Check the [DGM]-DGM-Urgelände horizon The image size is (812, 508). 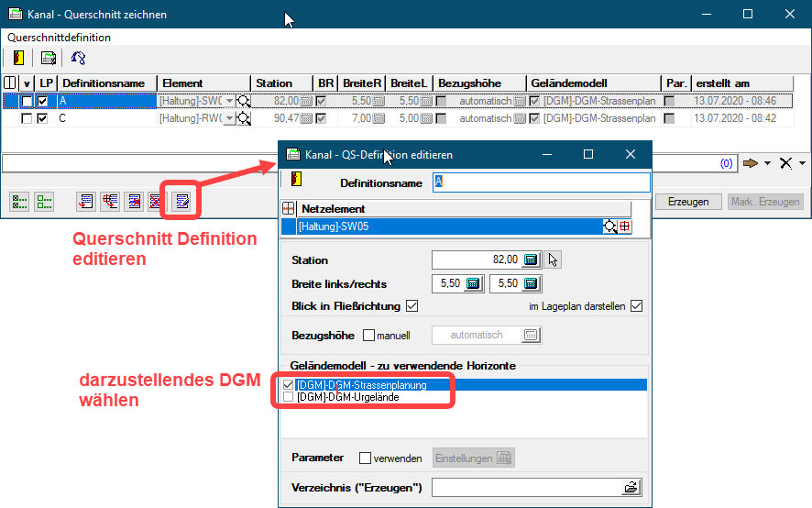tap(289, 397)
